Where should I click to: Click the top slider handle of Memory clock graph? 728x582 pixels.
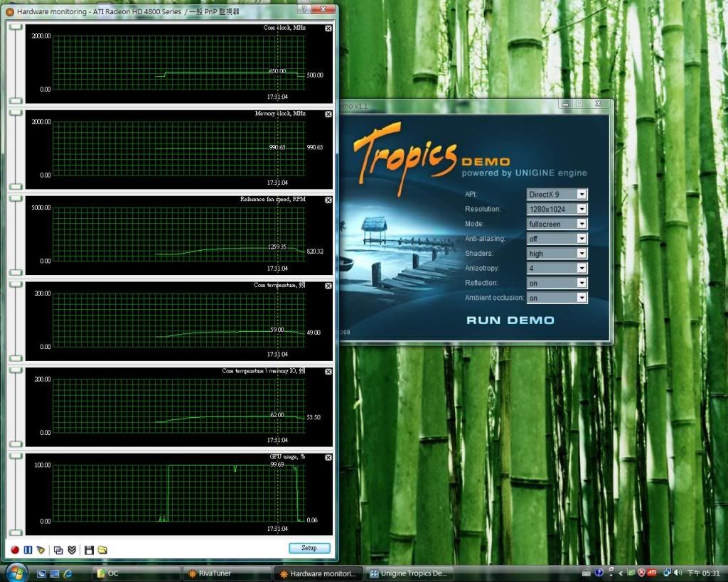point(16,113)
